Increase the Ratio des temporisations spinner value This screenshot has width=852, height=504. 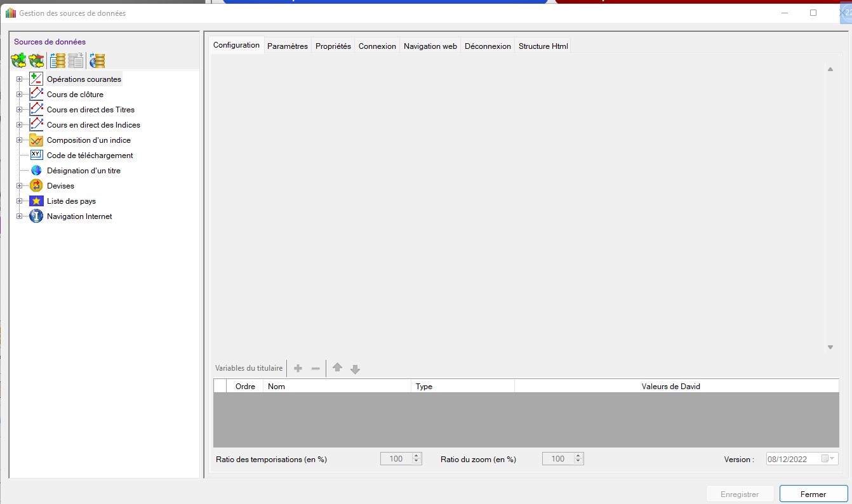click(416, 456)
